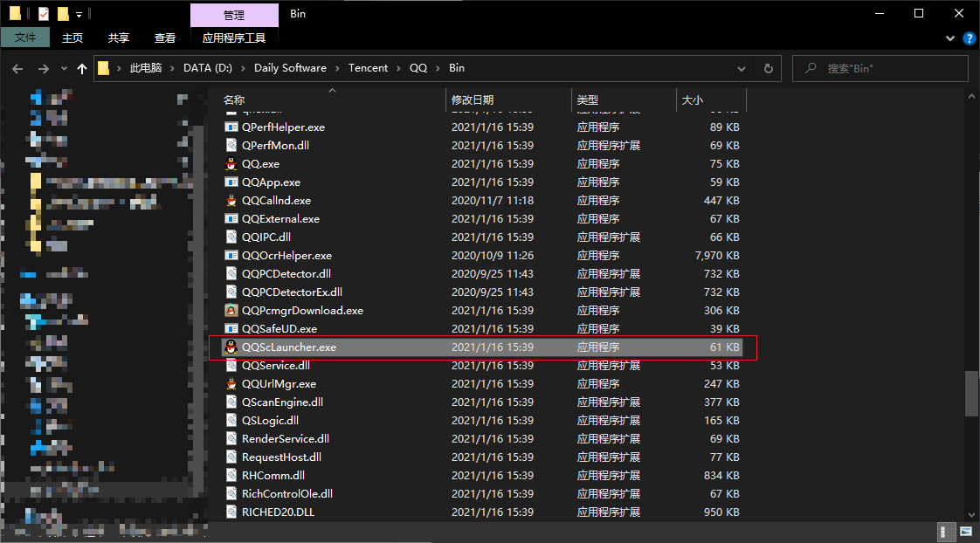980x543 pixels.
Task: Click the QQSafeUD.exe application icon
Action: tap(231, 328)
